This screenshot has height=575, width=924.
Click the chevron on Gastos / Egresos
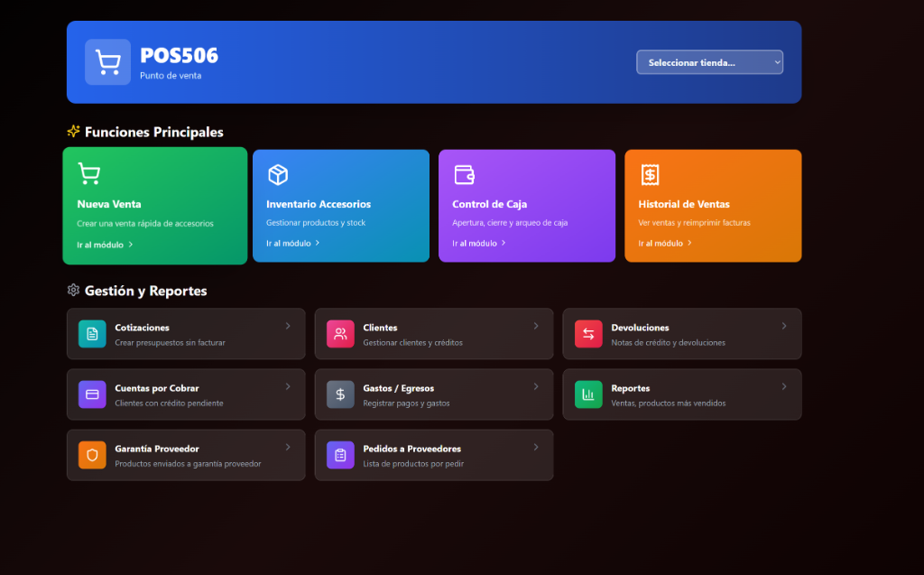click(536, 386)
